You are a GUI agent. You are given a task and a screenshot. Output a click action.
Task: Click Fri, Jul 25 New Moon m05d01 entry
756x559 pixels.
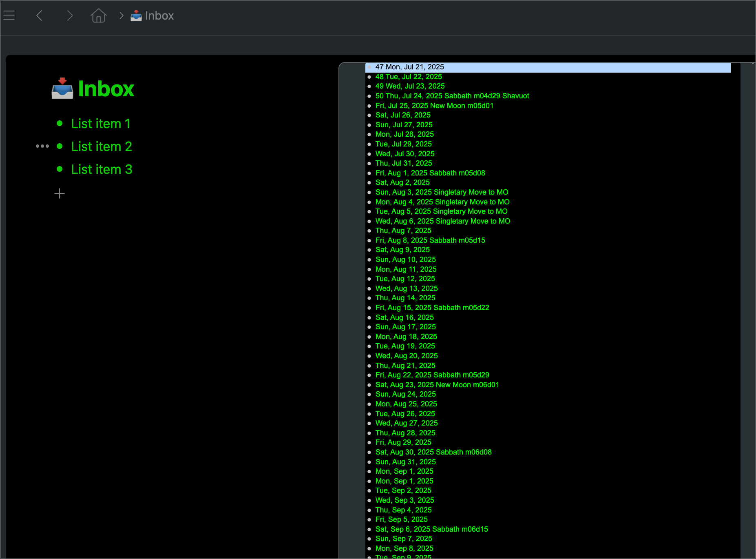(434, 106)
